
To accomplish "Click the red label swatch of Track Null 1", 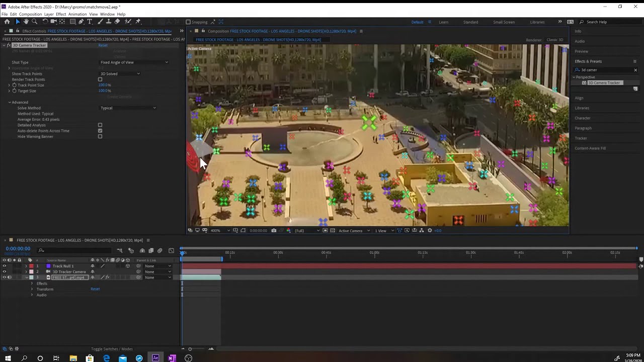I will [31, 266].
